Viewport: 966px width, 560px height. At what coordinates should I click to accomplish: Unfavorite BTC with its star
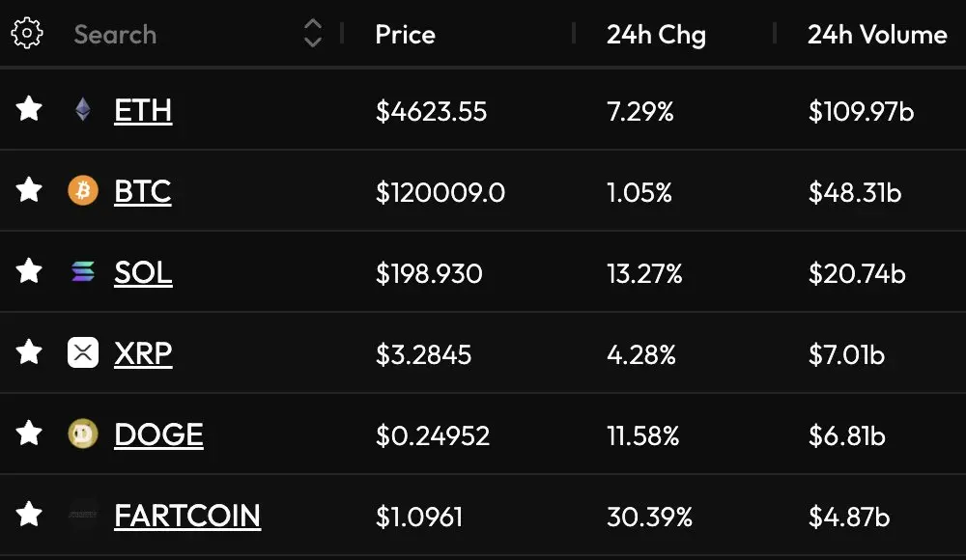[x=29, y=190]
